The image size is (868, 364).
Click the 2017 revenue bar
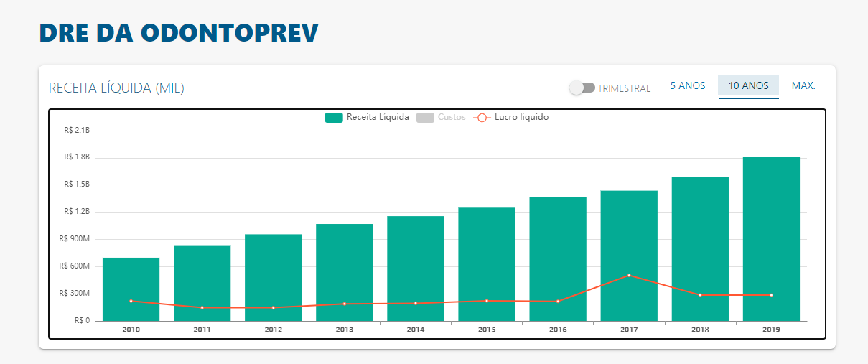[x=629, y=256]
